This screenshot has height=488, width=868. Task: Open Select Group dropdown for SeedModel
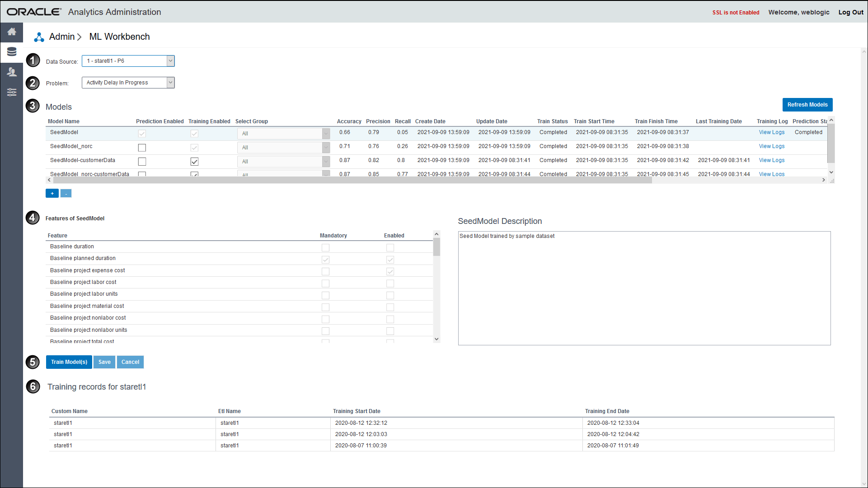tap(283, 134)
